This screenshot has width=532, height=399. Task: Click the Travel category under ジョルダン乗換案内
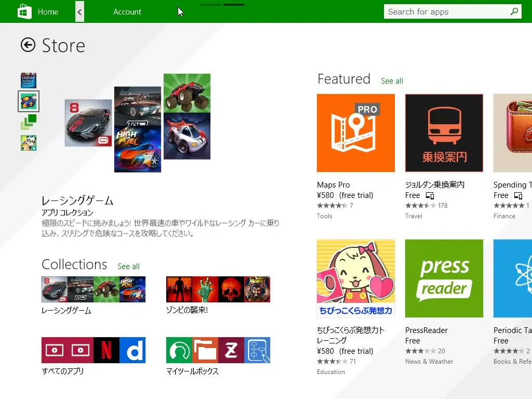click(x=414, y=216)
